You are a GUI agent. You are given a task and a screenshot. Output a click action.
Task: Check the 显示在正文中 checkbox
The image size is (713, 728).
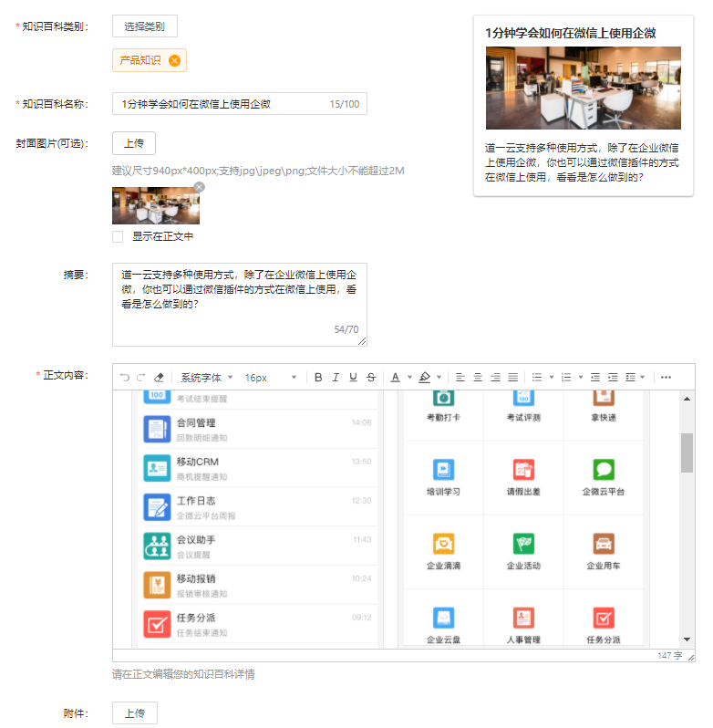click(x=118, y=237)
